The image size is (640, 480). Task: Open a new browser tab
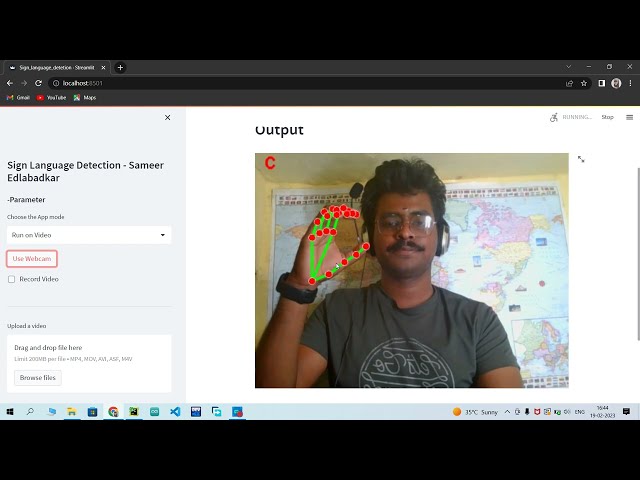coord(120,68)
